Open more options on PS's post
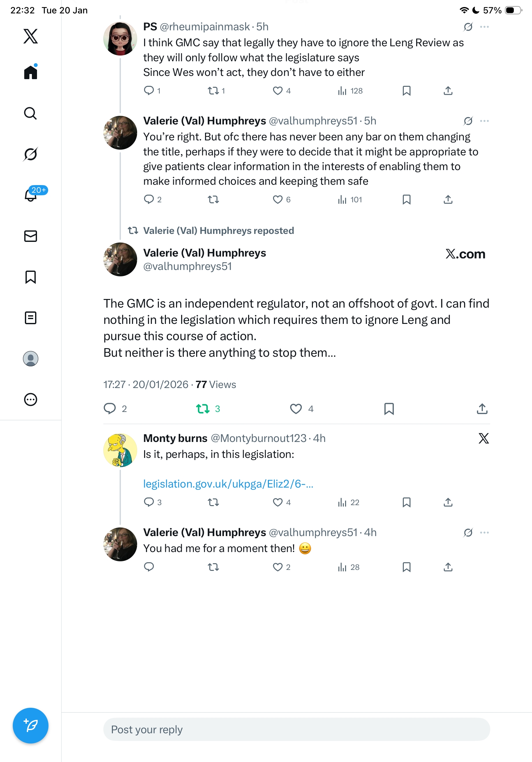This screenshot has width=532, height=762. click(484, 27)
